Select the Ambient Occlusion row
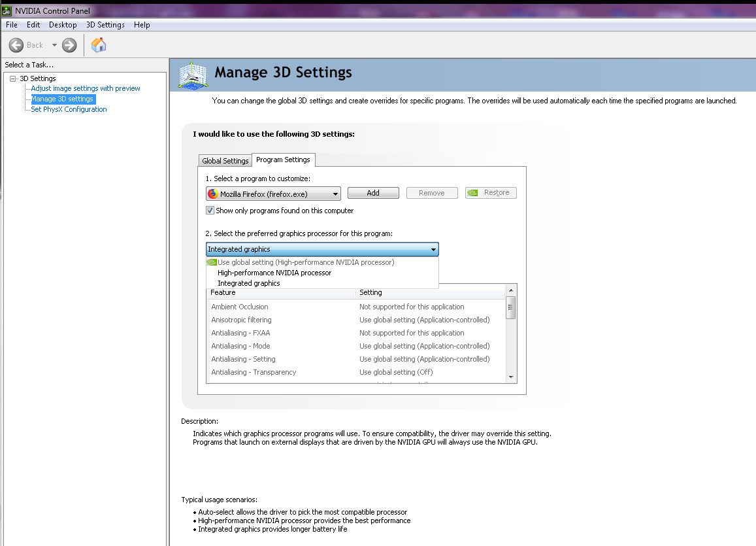The width and height of the screenshot is (756, 546). [356, 307]
